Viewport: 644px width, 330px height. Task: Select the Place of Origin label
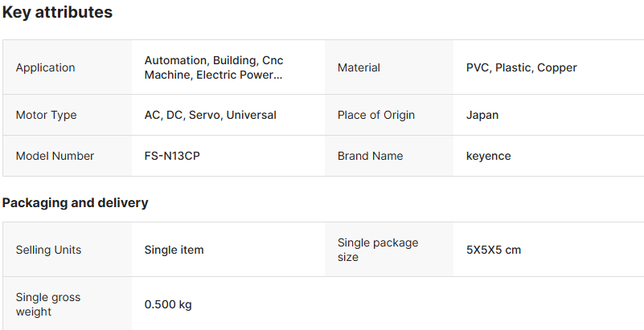pos(376,115)
